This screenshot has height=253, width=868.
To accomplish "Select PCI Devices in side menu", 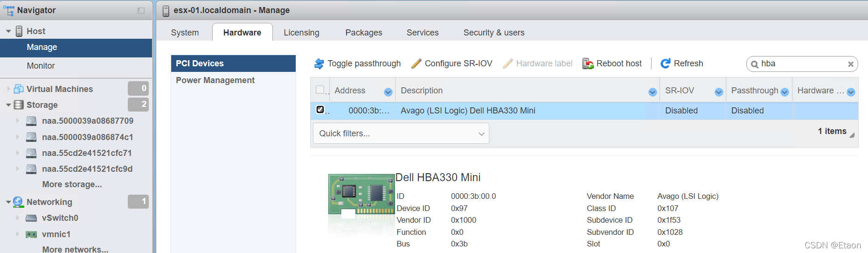I will click(x=233, y=63).
